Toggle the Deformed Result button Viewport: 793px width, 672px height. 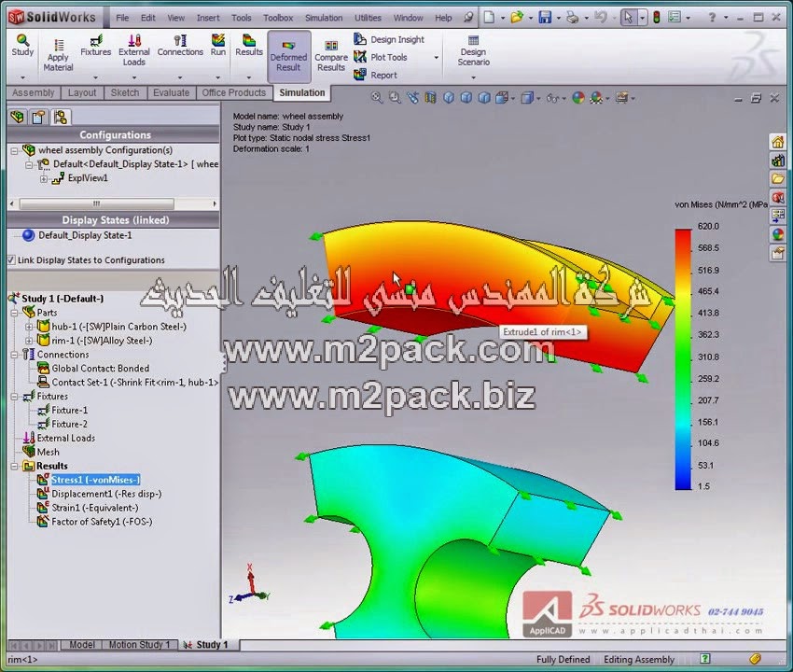(289, 56)
